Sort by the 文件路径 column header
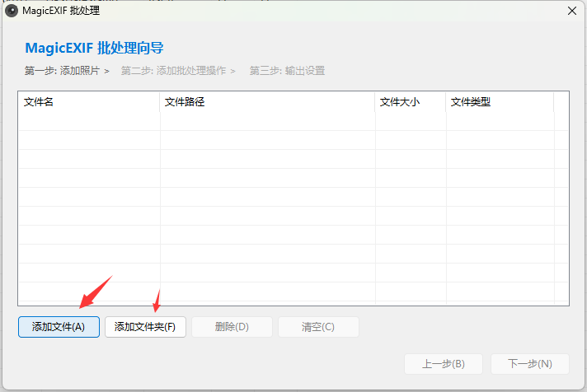587x392 pixels. click(267, 102)
